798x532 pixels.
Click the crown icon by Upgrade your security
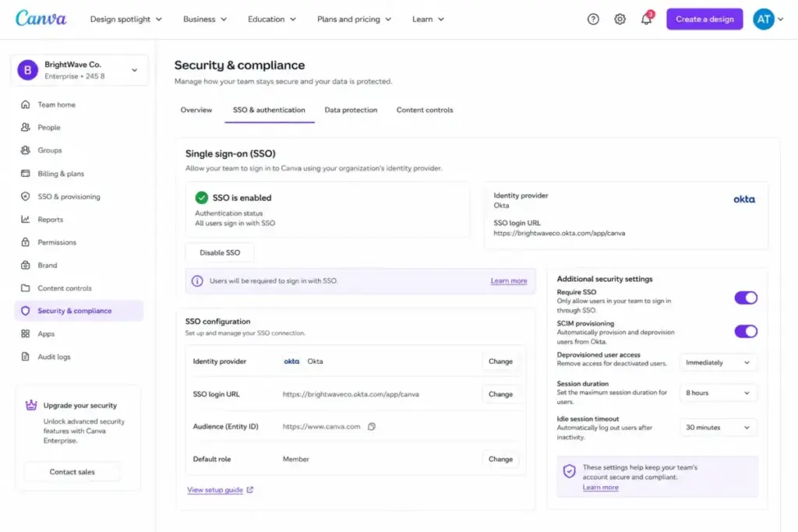31,405
